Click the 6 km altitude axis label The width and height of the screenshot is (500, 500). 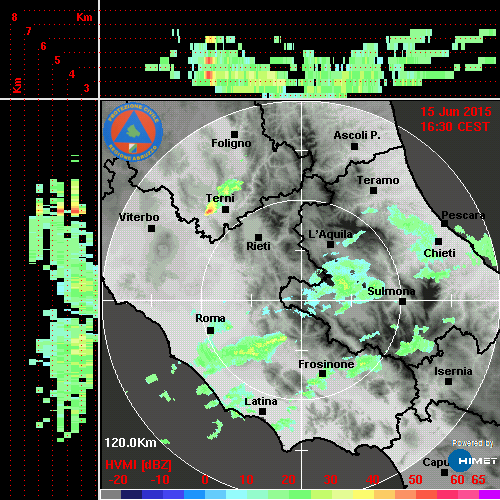tap(43, 46)
